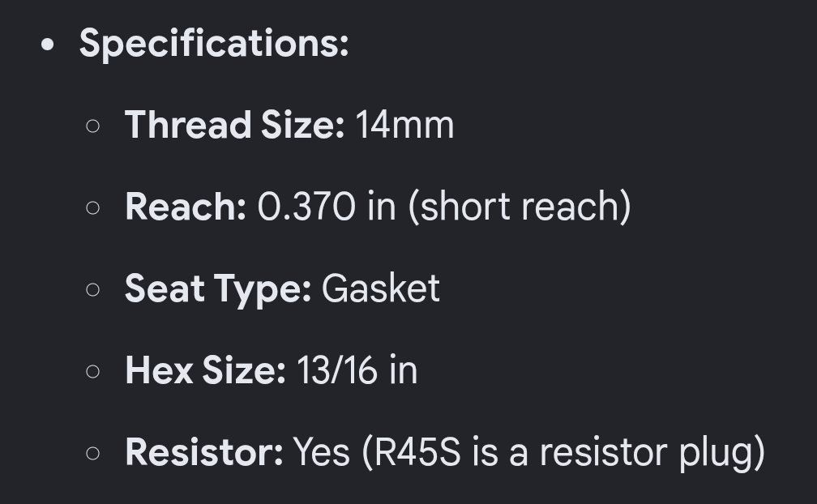Click the hollow bullet beside Seat Type

pyautogui.click(x=92, y=289)
